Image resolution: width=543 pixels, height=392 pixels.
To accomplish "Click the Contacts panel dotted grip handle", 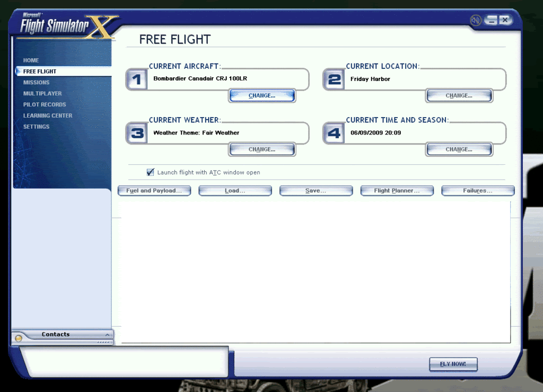I will [x=103, y=342].
